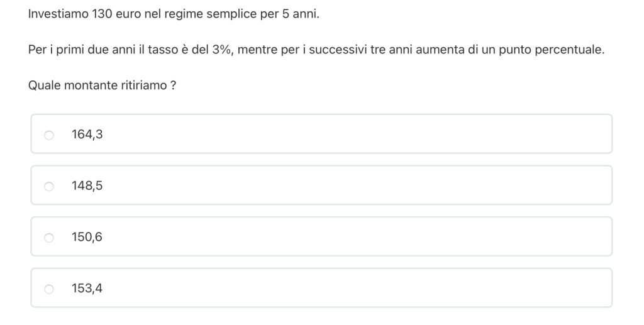The width and height of the screenshot is (644, 325).
Task: Select the radio button for 164,3
Action: tap(49, 135)
